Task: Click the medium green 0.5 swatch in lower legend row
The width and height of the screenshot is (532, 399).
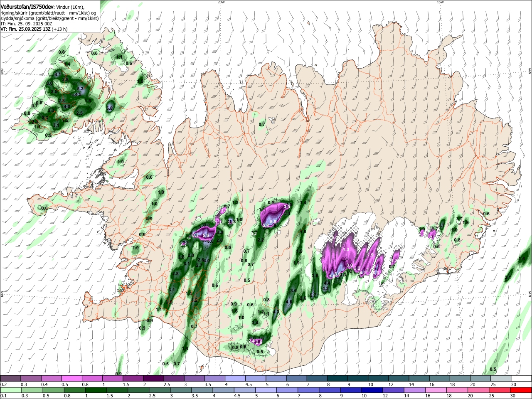Action: tap(53, 390)
